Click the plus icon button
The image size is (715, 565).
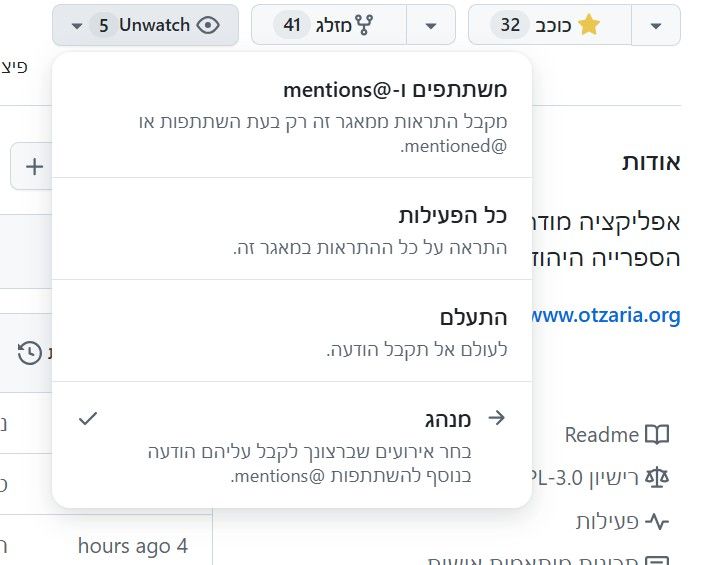(x=32, y=166)
